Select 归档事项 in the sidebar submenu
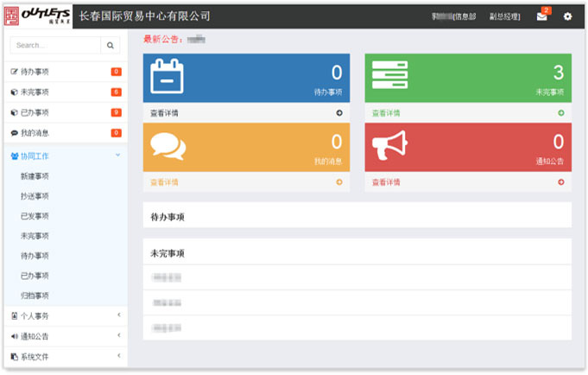The width and height of the screenshot is (588, 375). point(35,296)
